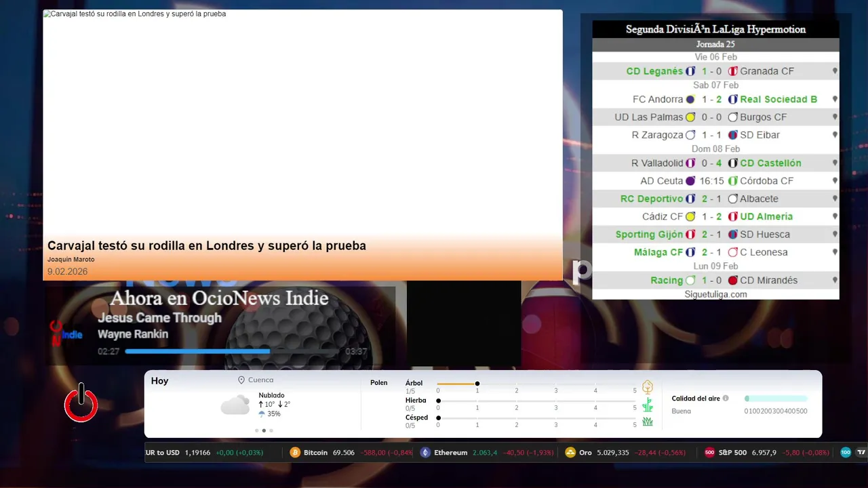Click the tree pollen icon for Árbol
This screenshot has width=868, height=488.
point(648,387)
